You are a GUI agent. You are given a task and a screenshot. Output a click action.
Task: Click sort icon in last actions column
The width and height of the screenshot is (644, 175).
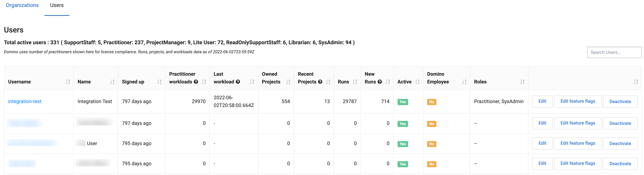tap(636, 82)
